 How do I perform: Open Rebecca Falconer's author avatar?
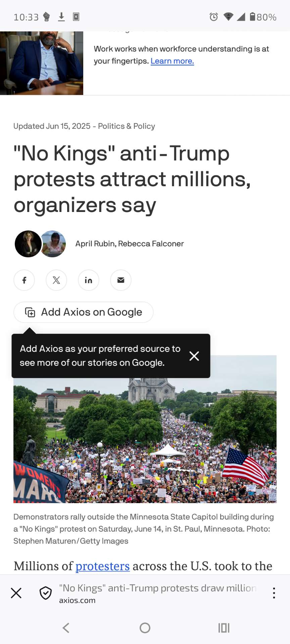(x=53, y=244)
